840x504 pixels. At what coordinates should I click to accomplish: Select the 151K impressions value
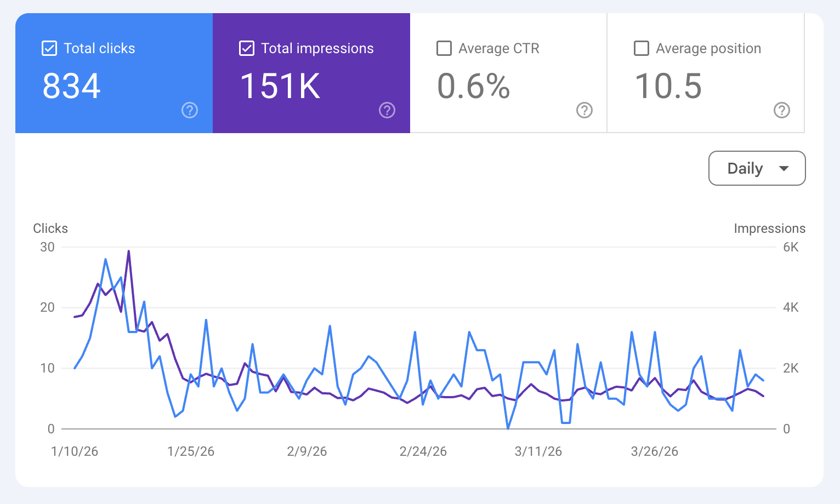pyautogui.click(x=280, y=86)
